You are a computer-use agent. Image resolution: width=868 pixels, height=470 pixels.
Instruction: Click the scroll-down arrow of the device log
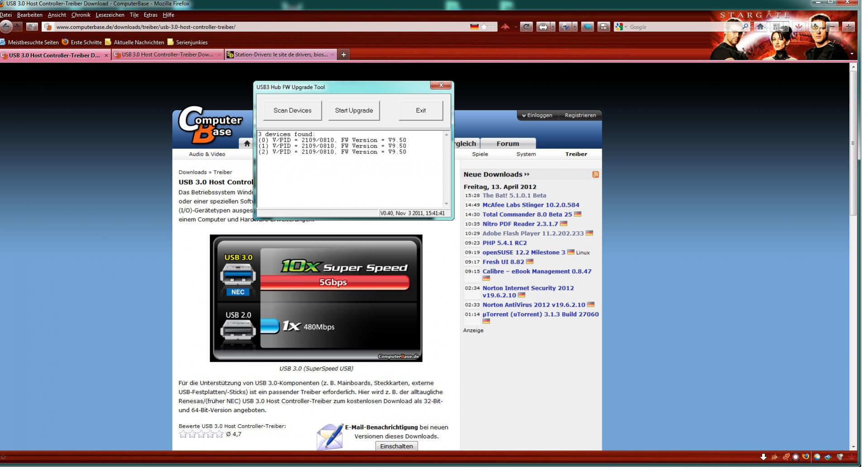click(x=447, y=204)
